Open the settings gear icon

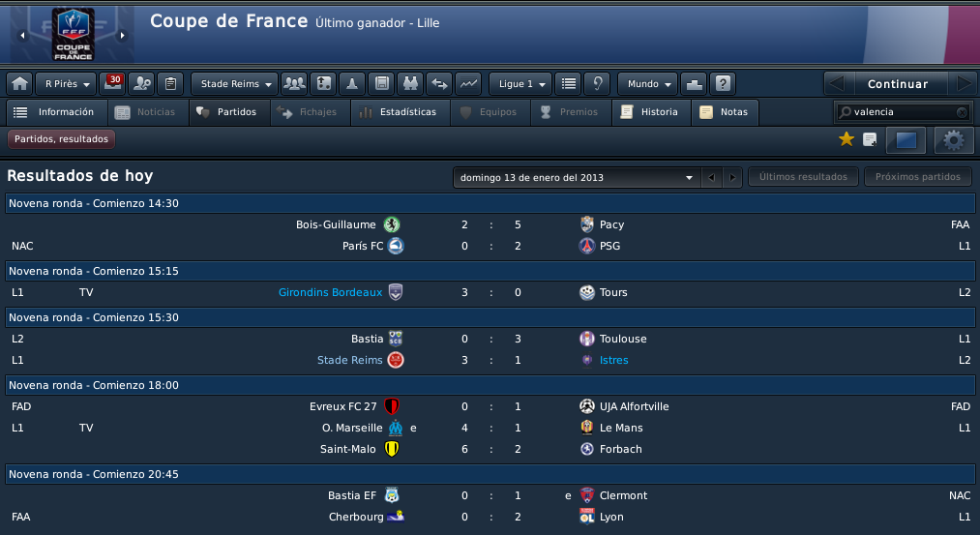[x=954, y=140]
